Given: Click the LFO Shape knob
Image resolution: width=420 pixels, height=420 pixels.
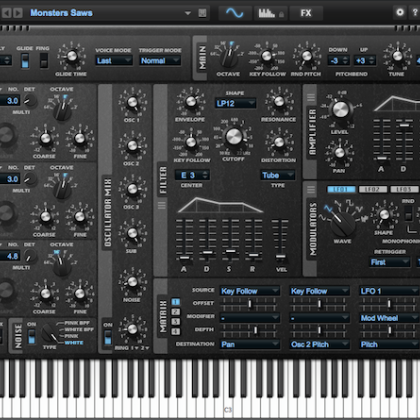Looking at the screenshot, I should 384,214.
